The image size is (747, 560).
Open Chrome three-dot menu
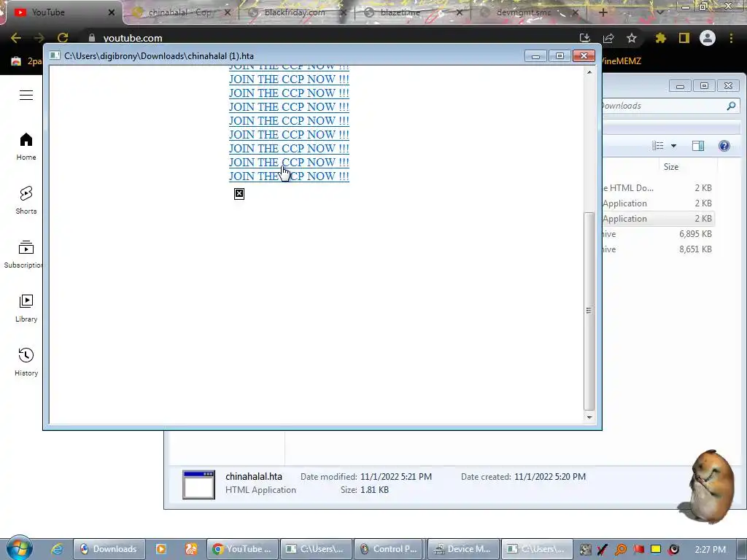(x=731, y=38)
